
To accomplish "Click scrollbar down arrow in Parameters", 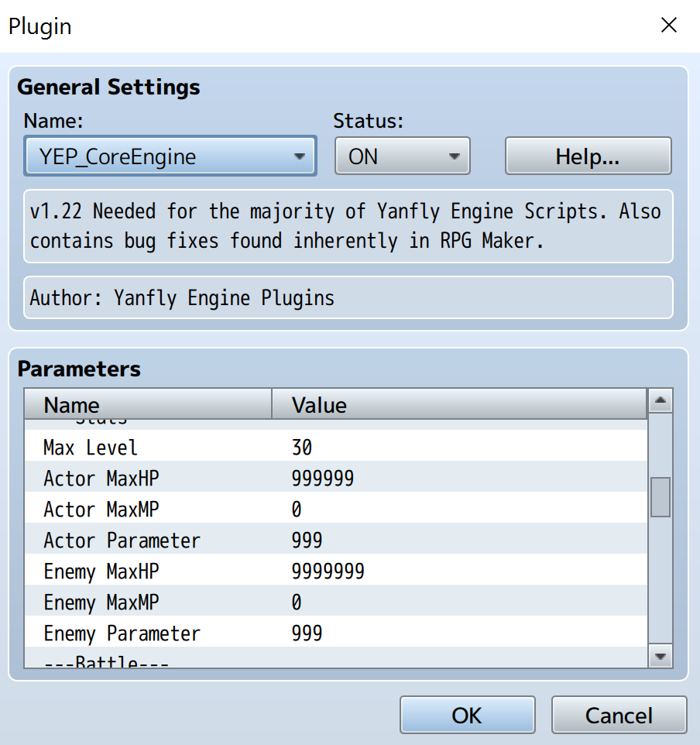I will click(660, 656).
